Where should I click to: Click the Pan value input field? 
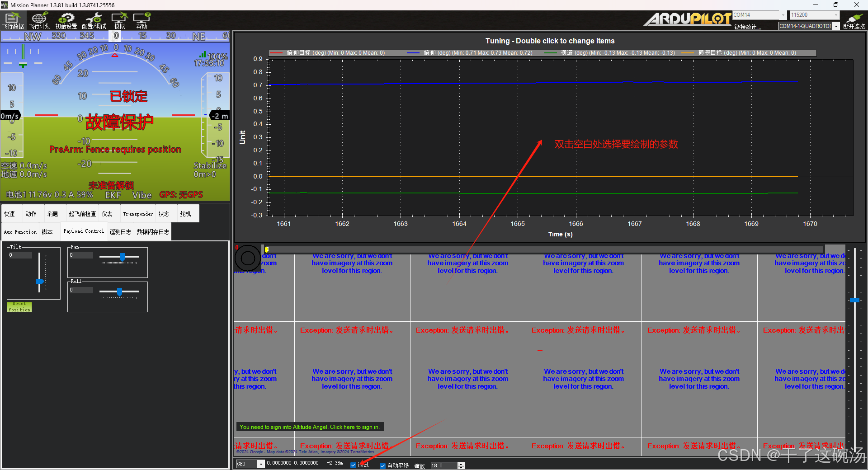[x=81, y=255]
